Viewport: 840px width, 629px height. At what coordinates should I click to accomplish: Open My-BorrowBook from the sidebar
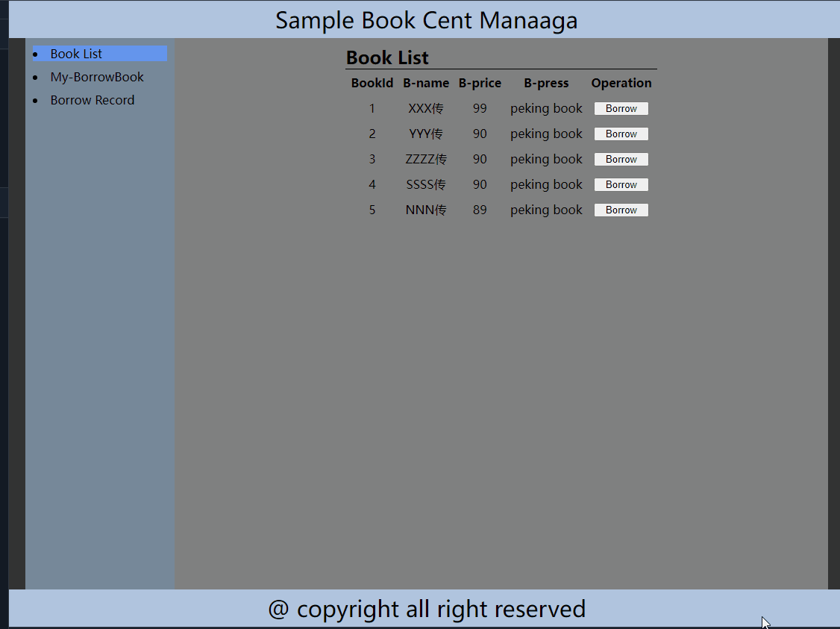coord(97,76)
